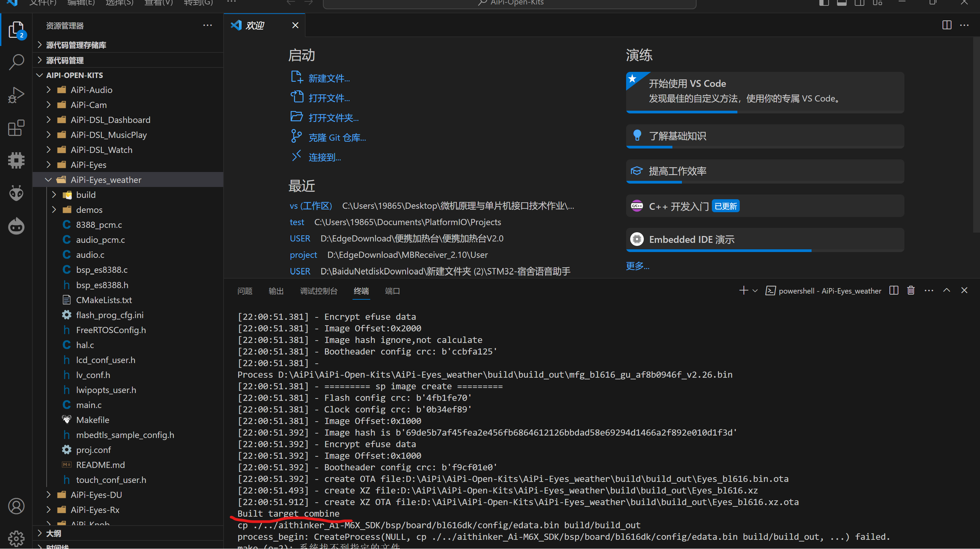This screenshot has width=980, height=549.
Task: Open main.c file in explorer
Action: (x=128, y=405)
